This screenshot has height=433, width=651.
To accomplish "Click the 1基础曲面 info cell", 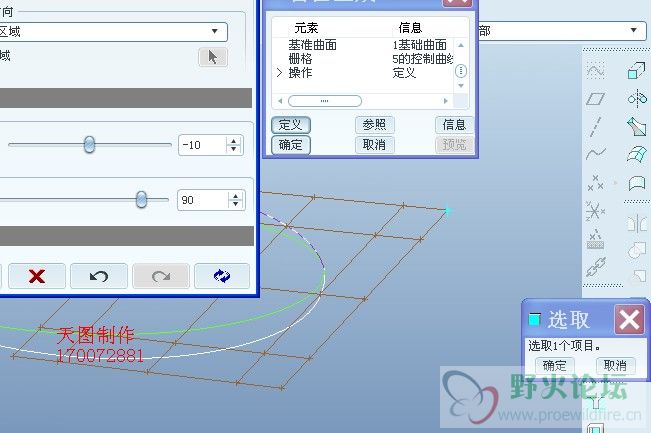I will (x=420, y=45).
